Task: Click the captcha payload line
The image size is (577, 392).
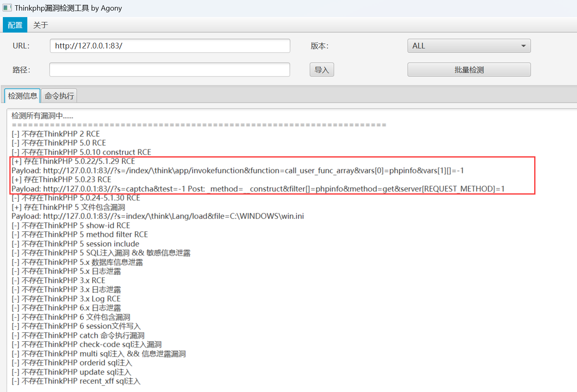Action: coord(258,189)
